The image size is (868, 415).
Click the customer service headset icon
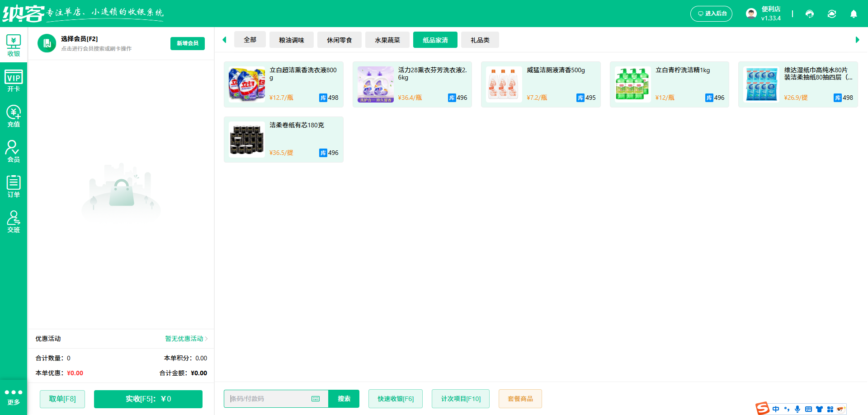click(x=809, y=14)
